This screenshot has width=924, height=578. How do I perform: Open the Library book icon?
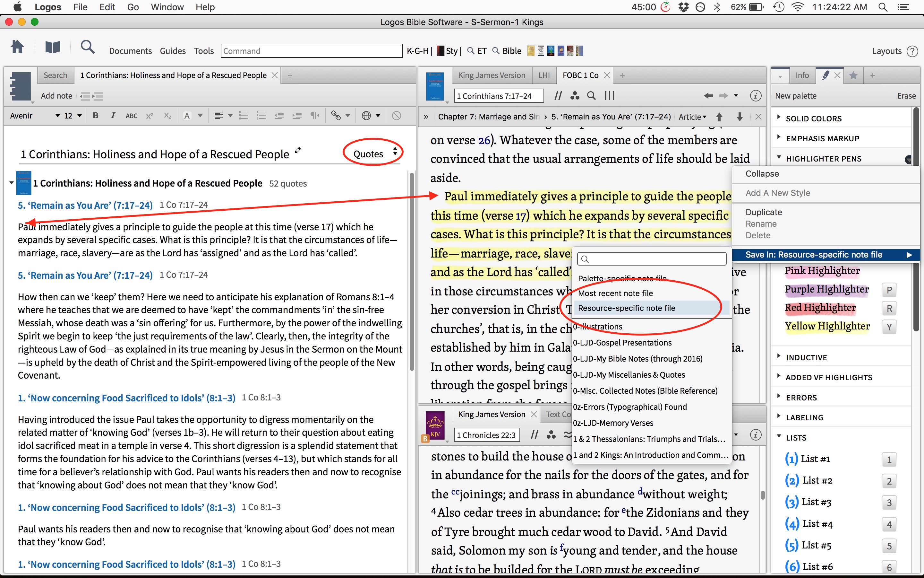coord(53,48)
